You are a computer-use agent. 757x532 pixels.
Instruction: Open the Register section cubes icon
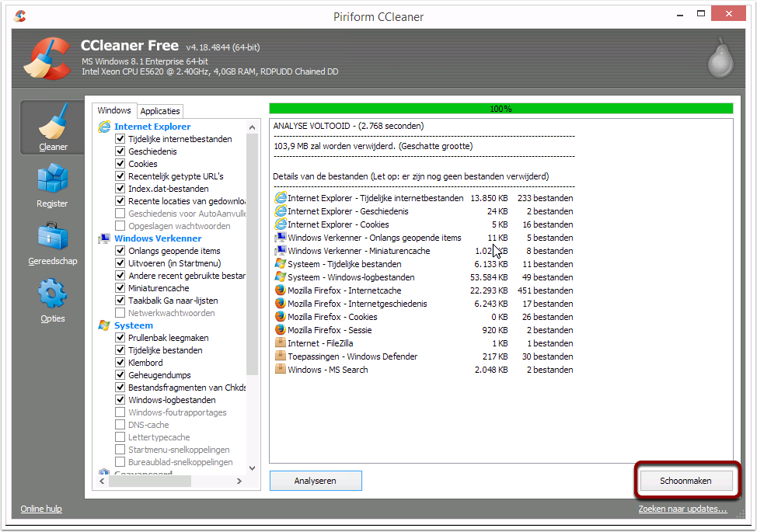point(53,179)
